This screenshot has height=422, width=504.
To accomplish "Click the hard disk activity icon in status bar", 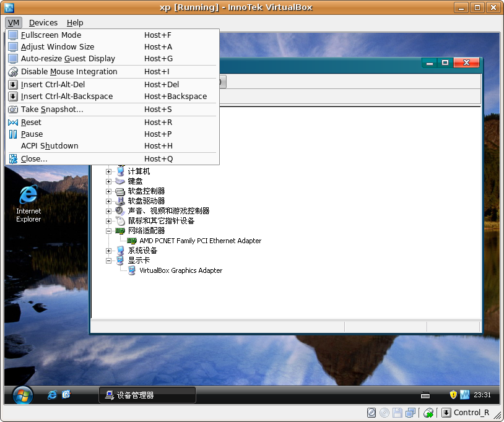I will point(371,413).
